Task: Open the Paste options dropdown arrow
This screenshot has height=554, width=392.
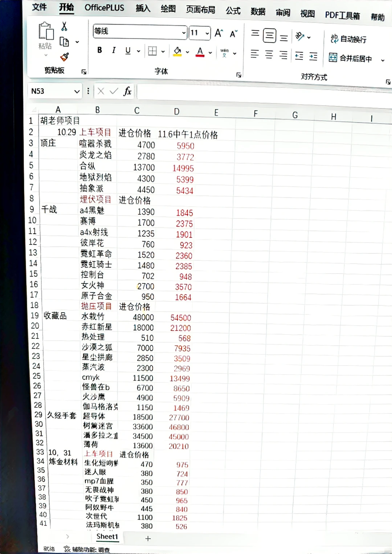Action: click(x=46, y=55)
